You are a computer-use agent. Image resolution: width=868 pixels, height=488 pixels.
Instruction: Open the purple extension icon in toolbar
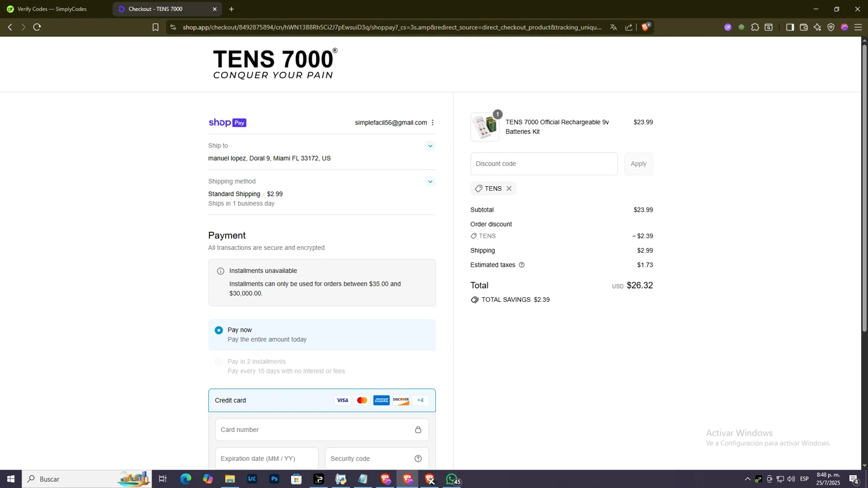[x=728, y=27]
